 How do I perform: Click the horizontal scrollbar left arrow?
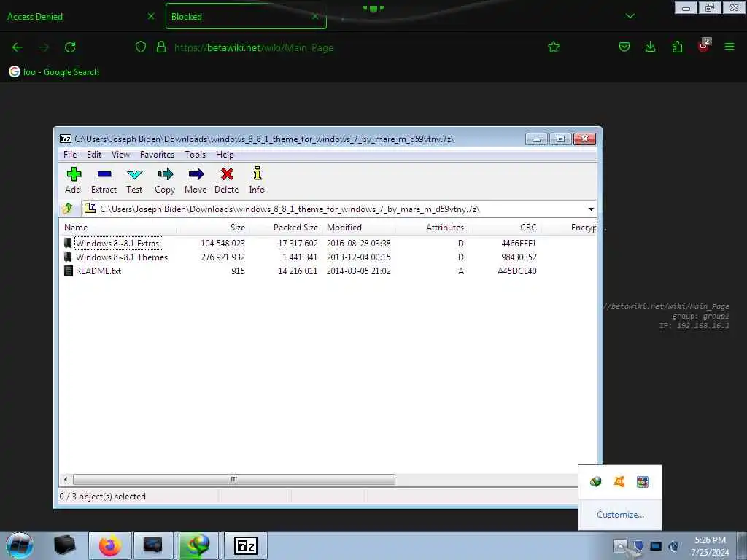(66, 480)
